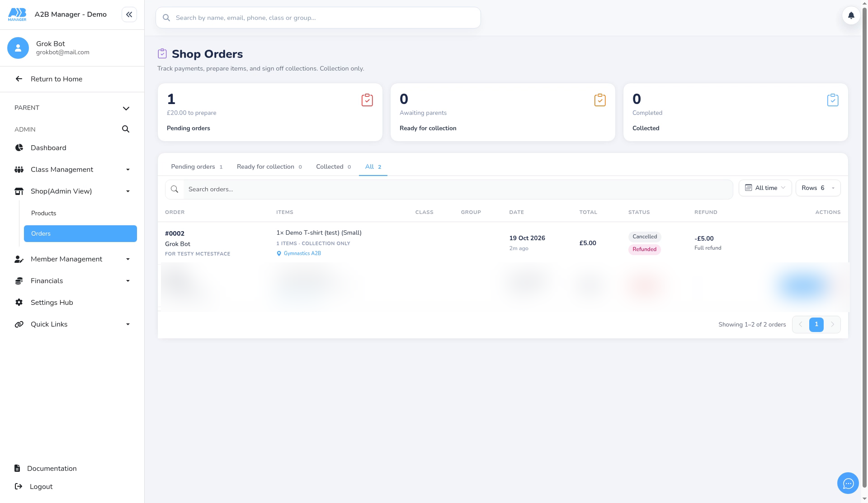Open the Rows 6 dropdown

818,188
